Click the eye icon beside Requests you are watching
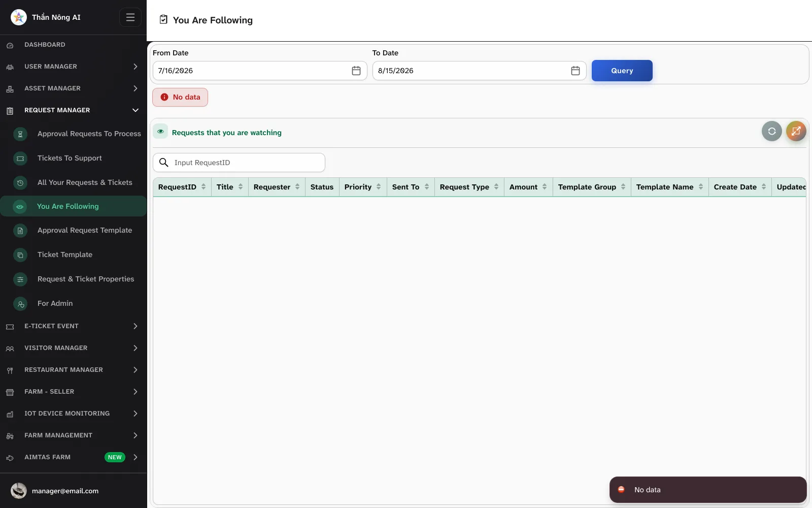This screenshot has width=812, height=508. [x=160, y=132]
